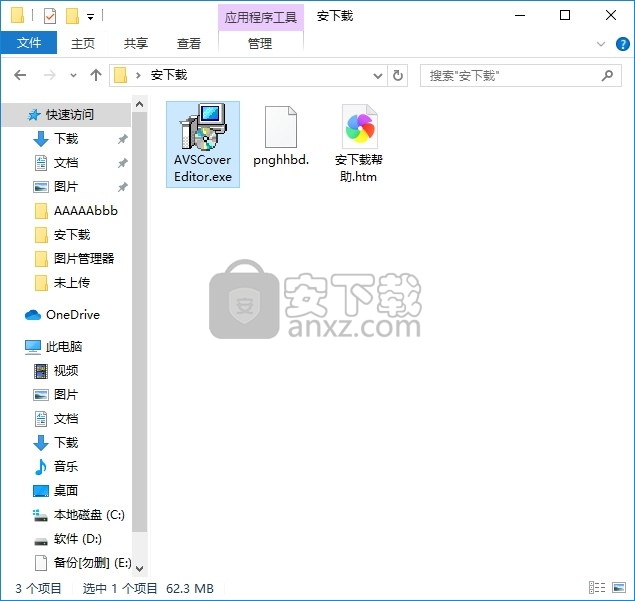Select the 安下载帮助.htm file
The height and width of the screenshot is (601, 635).
(x=359, y=145)
